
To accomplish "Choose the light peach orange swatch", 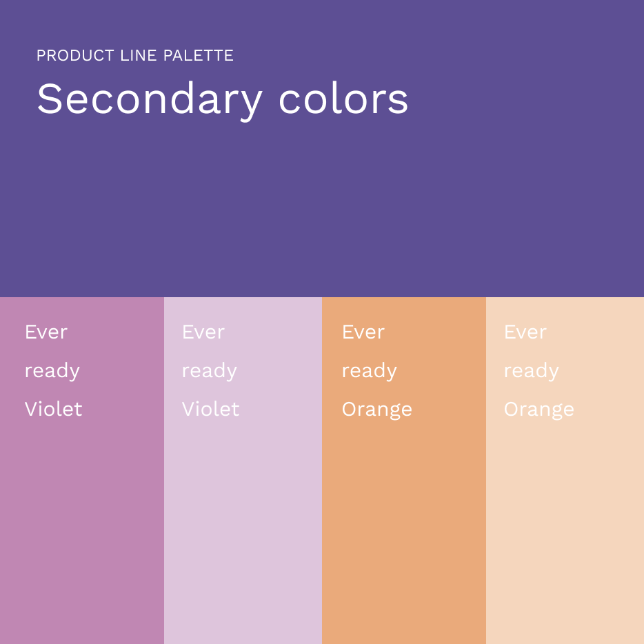I will point(565,524).
